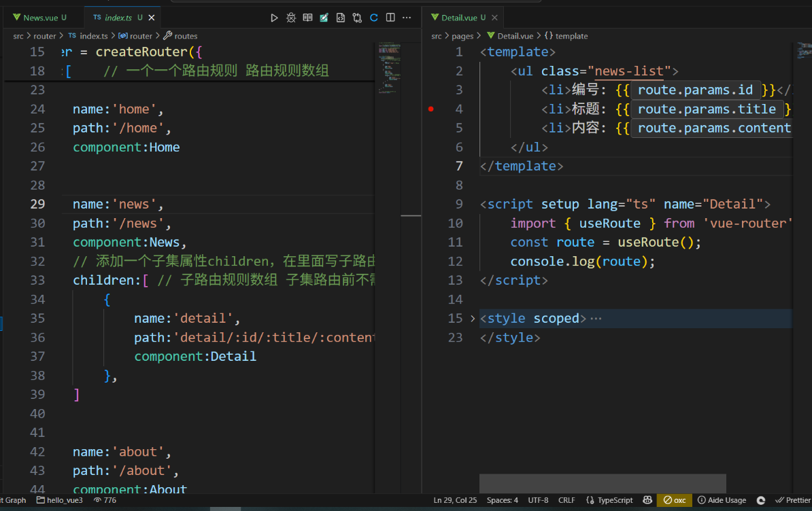This screenshot has width=812, height=511.
Task: Click the horizontal scrollbar in Detail.vue editor
Action: [x=603, y=483]
